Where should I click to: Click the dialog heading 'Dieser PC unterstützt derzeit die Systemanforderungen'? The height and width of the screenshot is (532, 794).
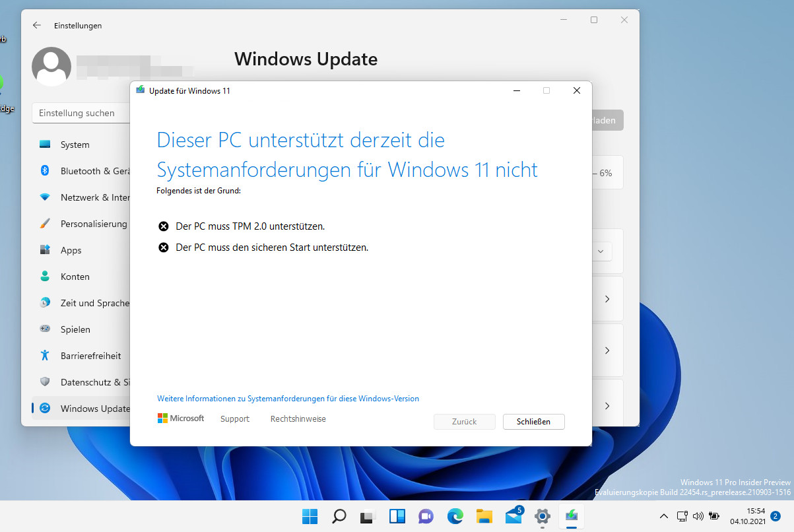[x=347, y=155]
